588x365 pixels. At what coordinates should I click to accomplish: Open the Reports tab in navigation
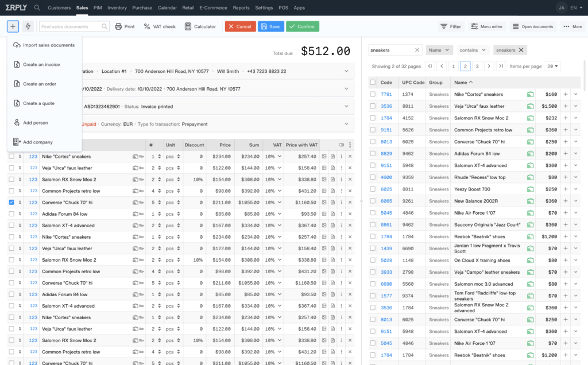click(x=241, y=7)
